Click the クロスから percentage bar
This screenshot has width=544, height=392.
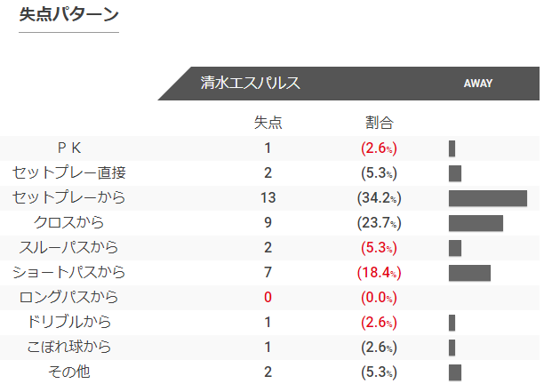click(x=476, y=223)
